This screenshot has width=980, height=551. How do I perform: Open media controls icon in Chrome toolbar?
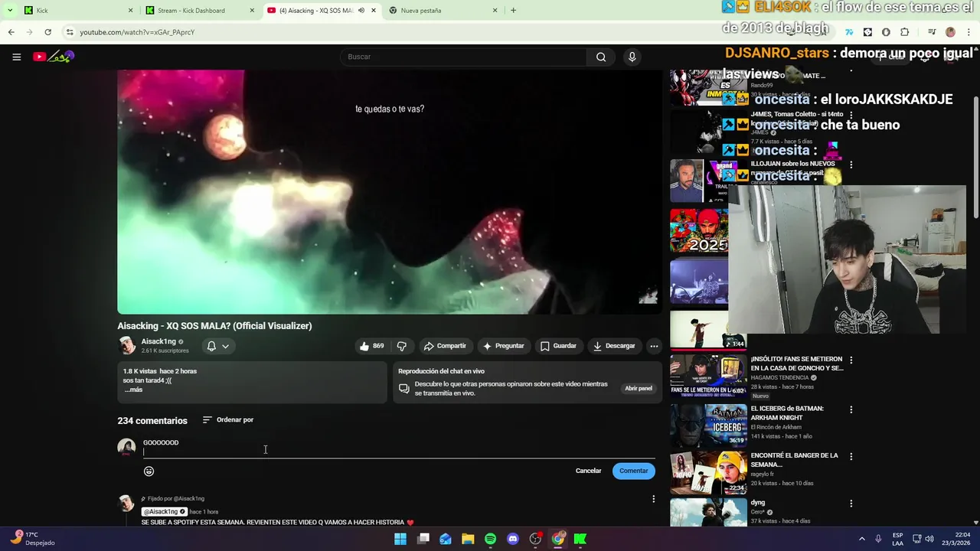(x=931, y=32)
